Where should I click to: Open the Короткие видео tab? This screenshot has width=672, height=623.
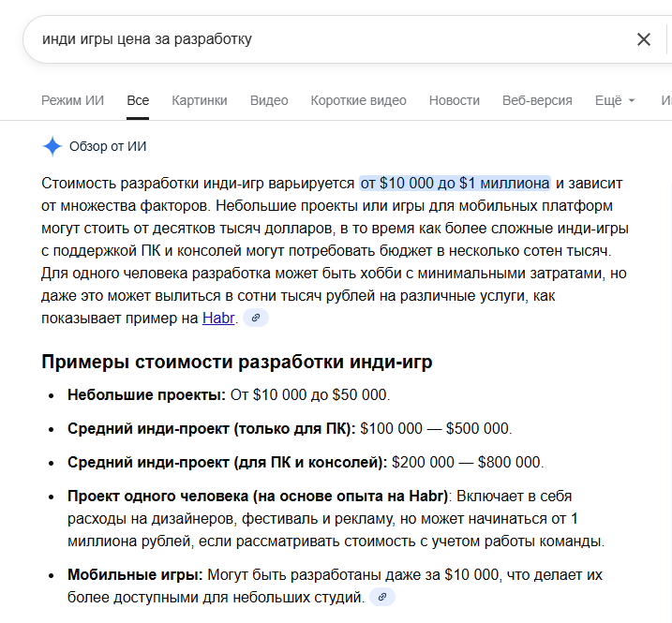pos(358,100)
